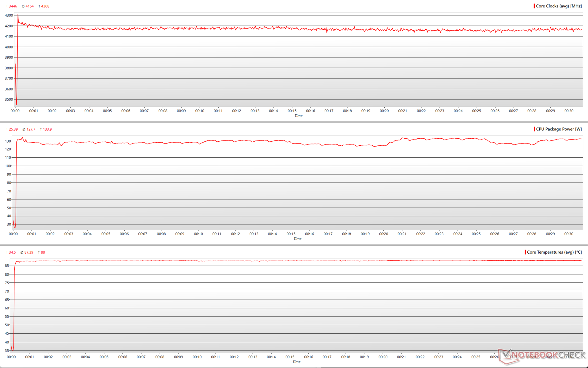Viewport: 588px width, 368px height.
Task: Click the Core Temperatures legend color marker
Action: coord(525,252)
